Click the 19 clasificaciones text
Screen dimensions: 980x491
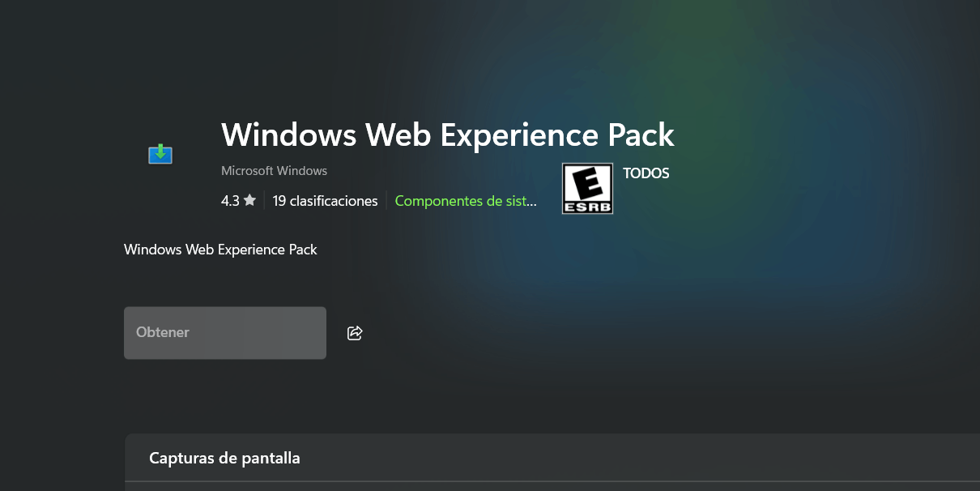tap(325, 201)
